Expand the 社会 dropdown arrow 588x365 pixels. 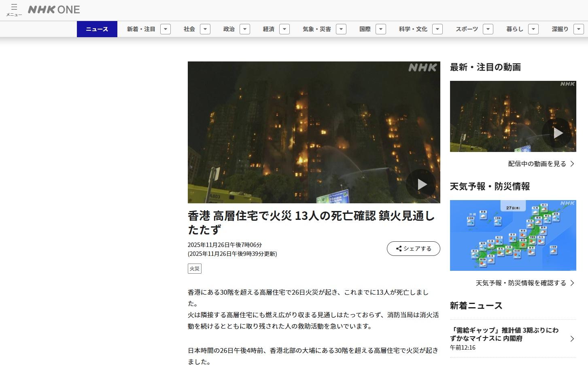click(205, 29)
